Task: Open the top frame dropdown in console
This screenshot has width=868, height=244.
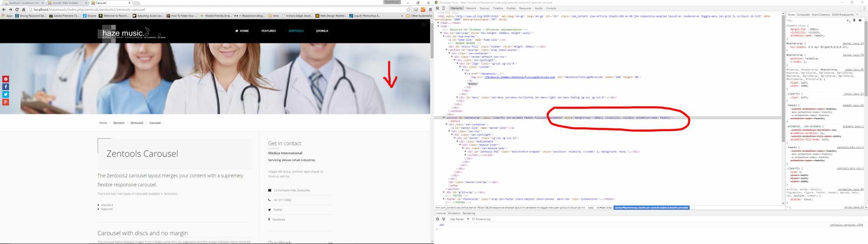Action: [459, 219]
